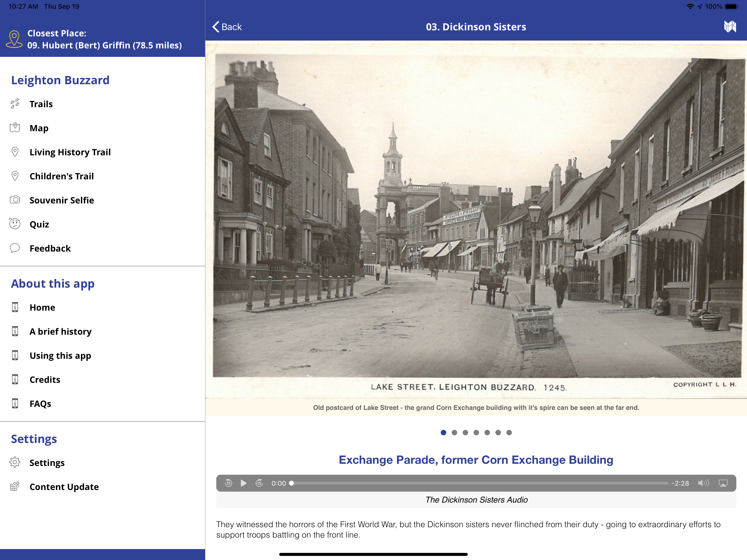Select the second image carousel dot
The width and height of the screenshot is (747, 560).
point(454,433)
